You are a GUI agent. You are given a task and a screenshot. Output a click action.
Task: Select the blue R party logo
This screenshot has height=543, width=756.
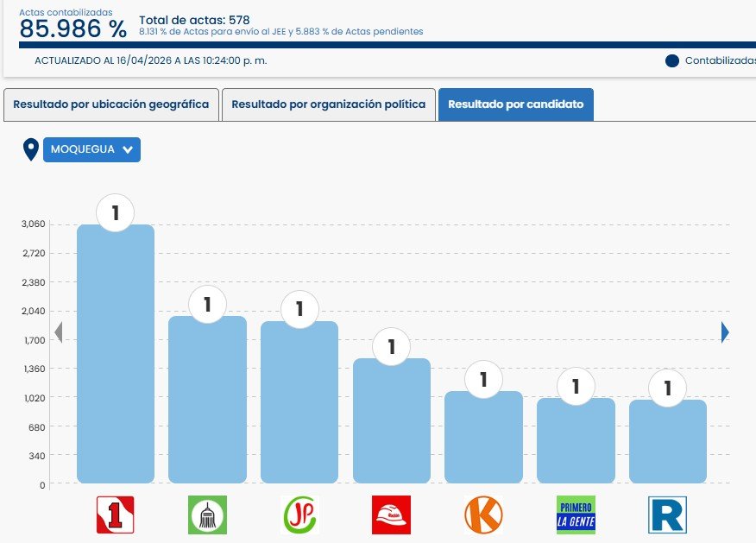[667, 515]
